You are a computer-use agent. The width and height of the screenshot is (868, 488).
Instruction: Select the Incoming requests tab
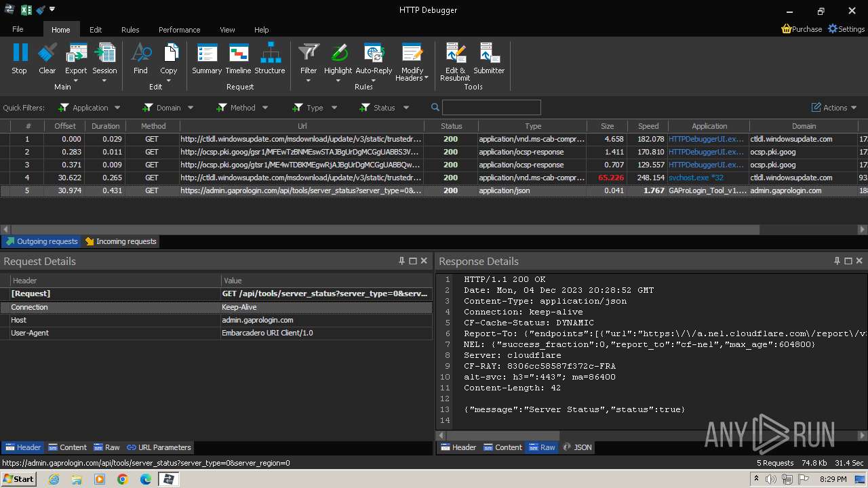pos(121,241)
